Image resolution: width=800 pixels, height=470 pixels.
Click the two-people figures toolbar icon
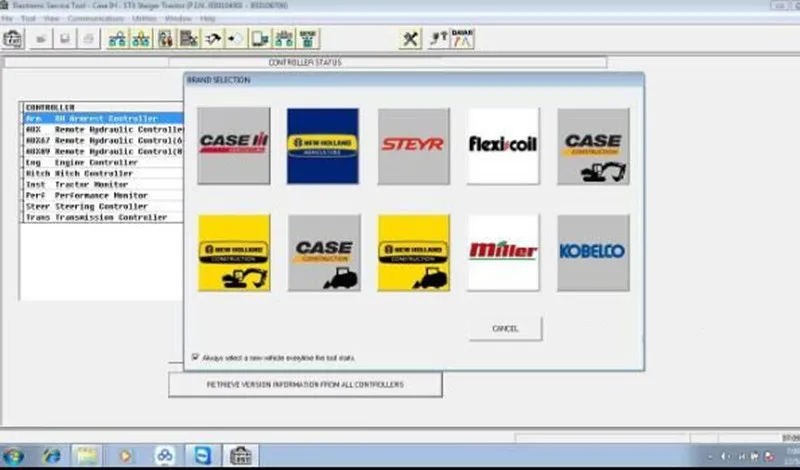tap(165, 39)
